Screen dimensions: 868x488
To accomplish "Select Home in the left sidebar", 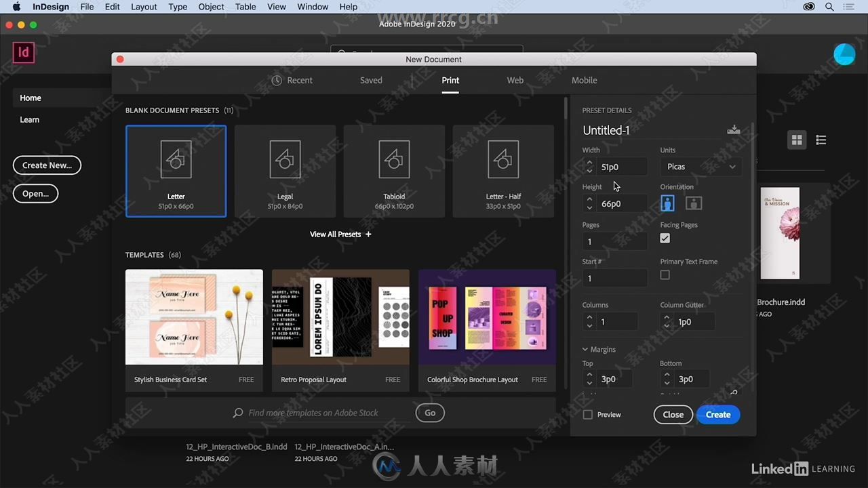I will pyautogui.click(x=31, y=98).
